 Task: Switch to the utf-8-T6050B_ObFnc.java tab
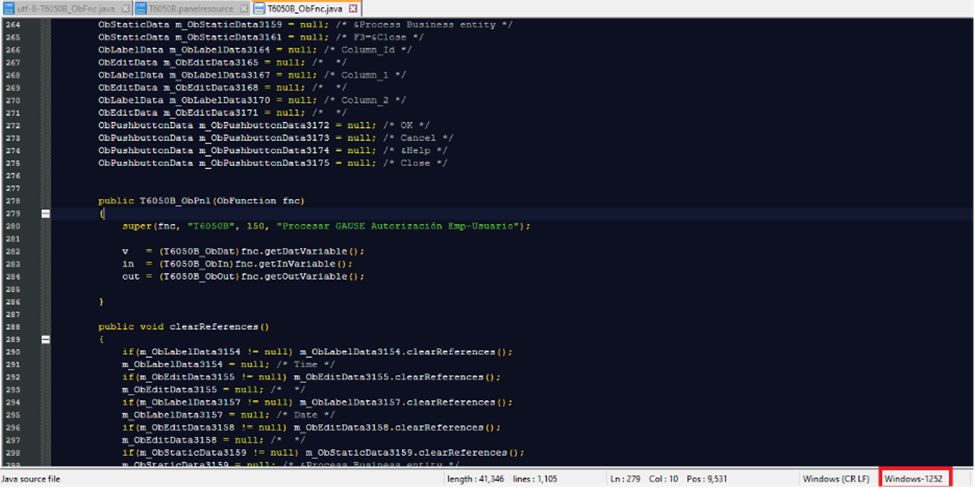pyautogui.click(x=62, y=9)
